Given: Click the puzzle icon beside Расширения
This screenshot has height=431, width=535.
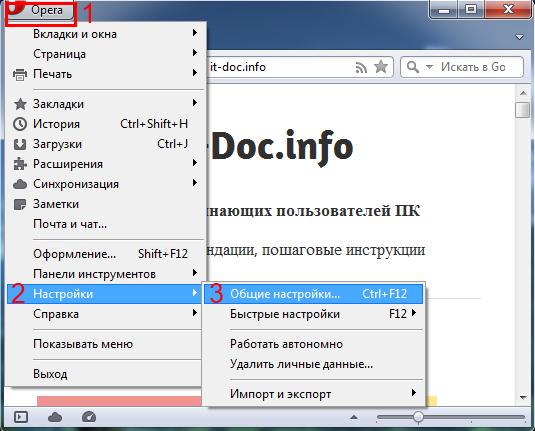Looking at the screenshot, I should (x=20, y=164).
